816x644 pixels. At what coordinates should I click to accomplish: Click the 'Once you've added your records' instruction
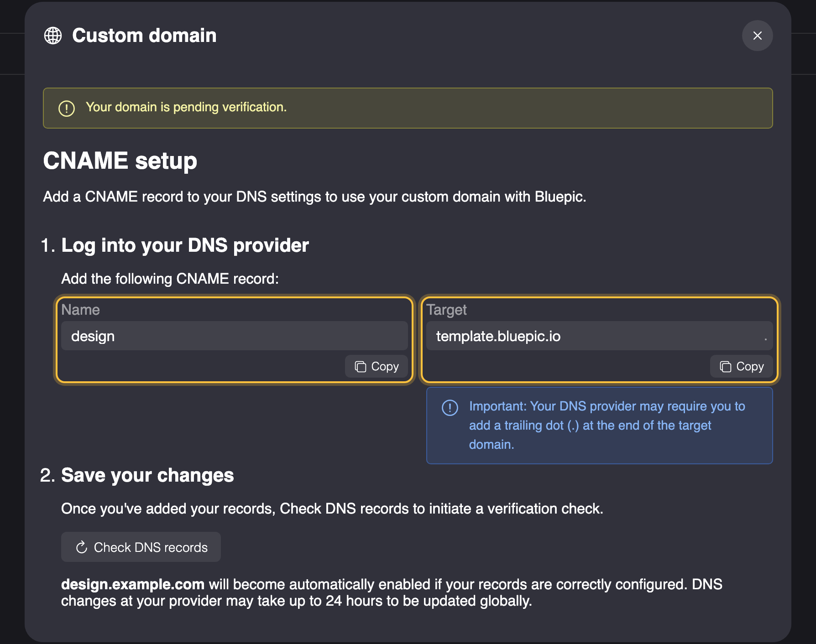coord(332,509)
